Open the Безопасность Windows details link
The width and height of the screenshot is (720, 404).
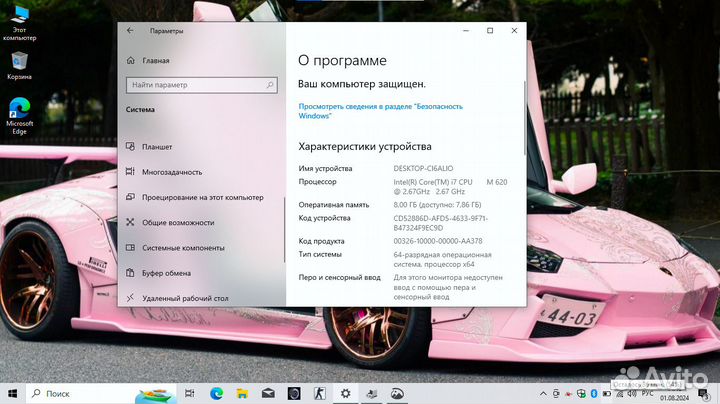[x=381, y=111]
